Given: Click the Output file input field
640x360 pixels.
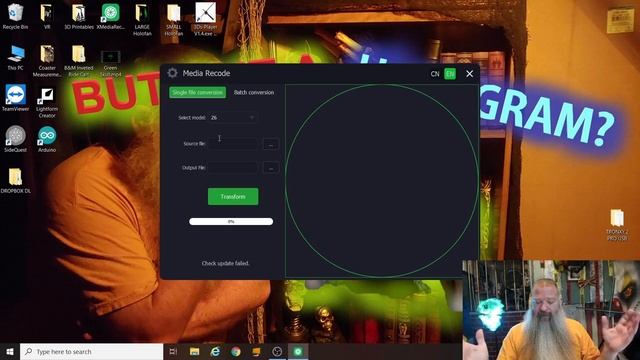Looking at the screenshot, I should pos(233,167).
